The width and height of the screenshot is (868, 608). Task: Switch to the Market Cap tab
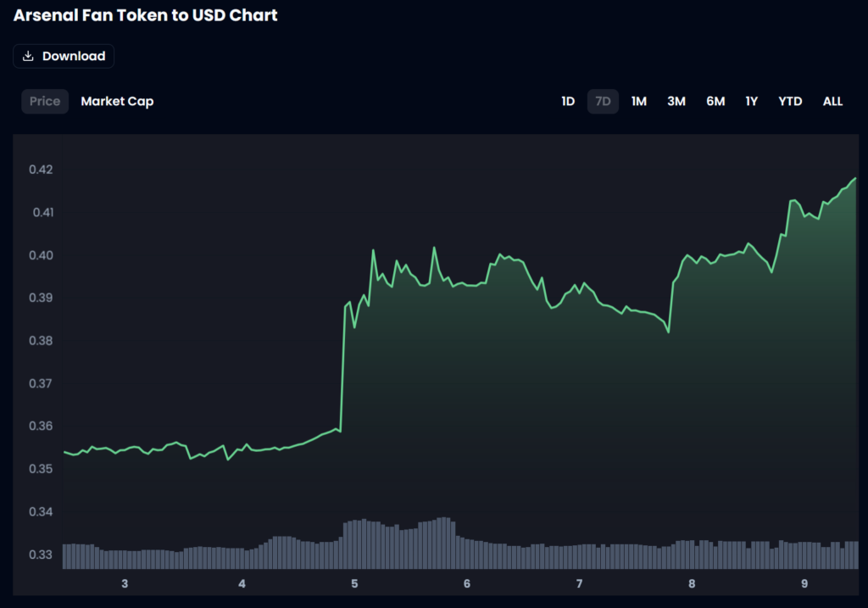pos(117,101)
